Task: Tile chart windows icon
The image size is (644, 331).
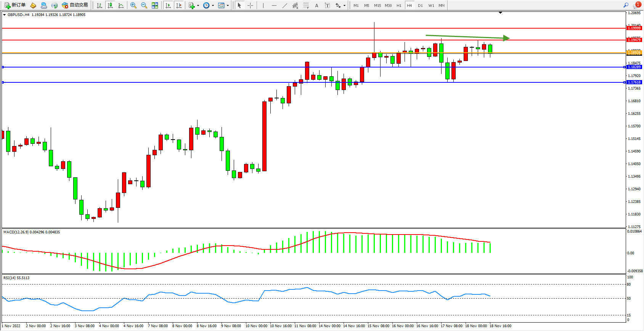Action: pyautogui.click(x=155, y=5)
